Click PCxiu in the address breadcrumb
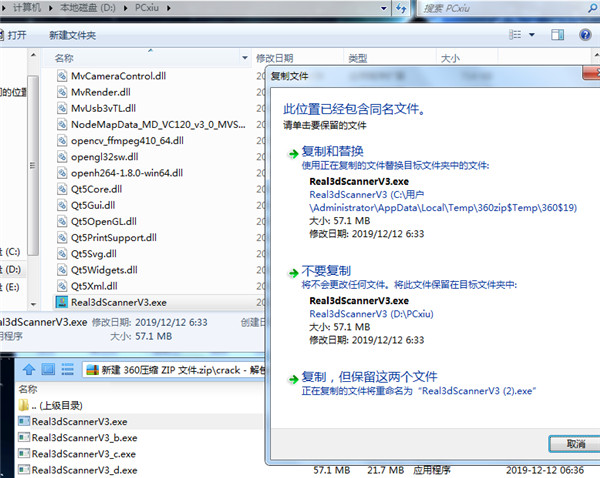The height and width of the screenshot is (478, 600). [147, 8]
